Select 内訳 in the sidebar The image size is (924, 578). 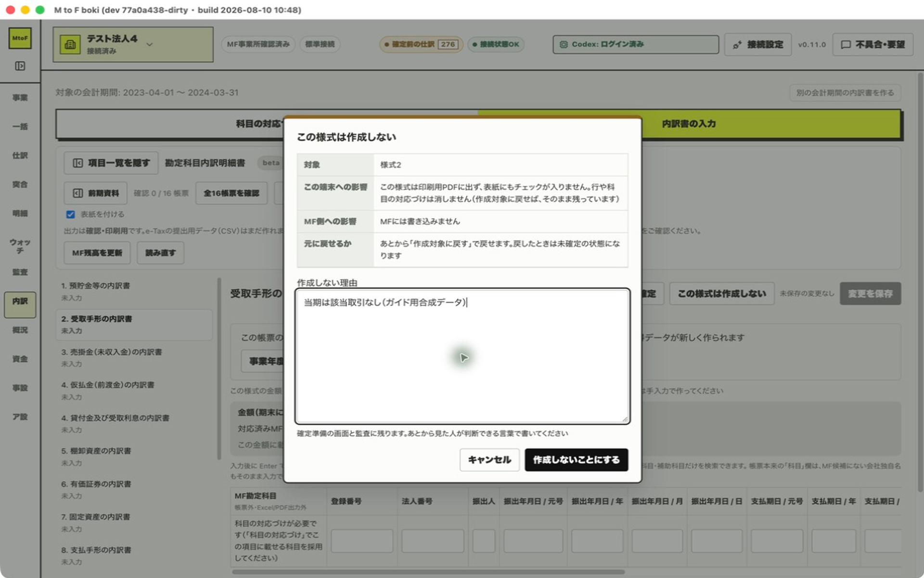[20, 304]
